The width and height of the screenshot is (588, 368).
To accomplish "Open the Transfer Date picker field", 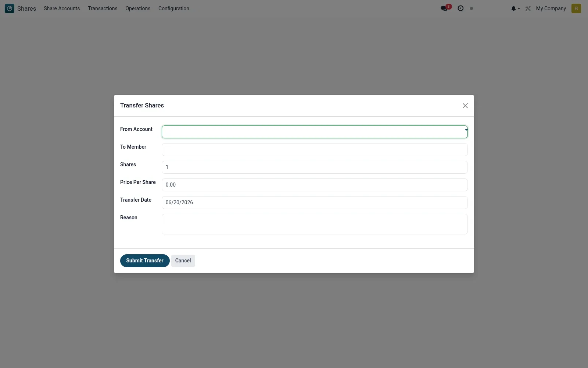I will click(x=315, y=202).
